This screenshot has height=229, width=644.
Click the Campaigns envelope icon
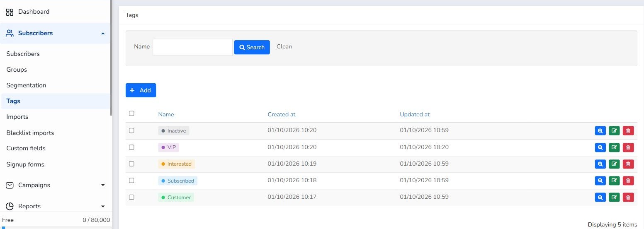[10, 185]
